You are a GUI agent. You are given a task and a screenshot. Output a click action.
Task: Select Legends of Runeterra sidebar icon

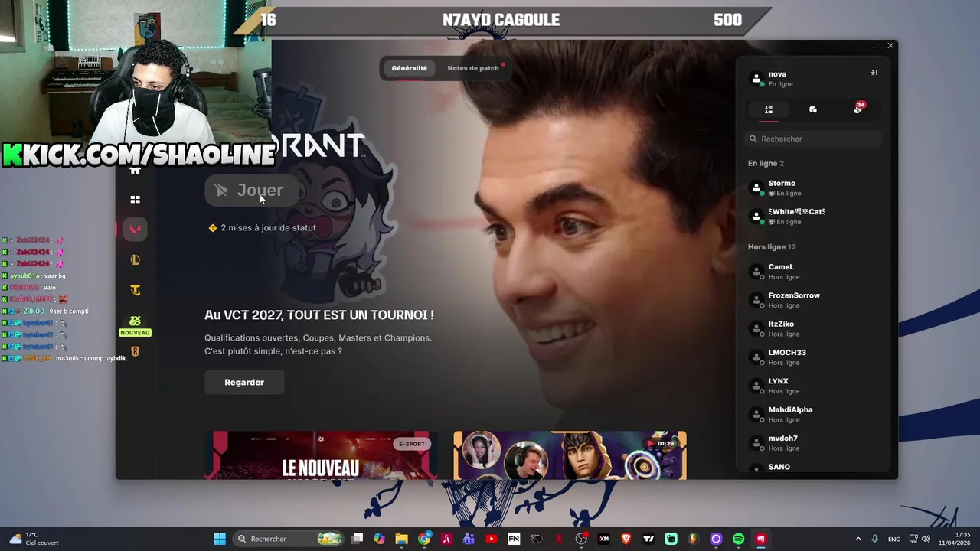click(x=135, y=351)
